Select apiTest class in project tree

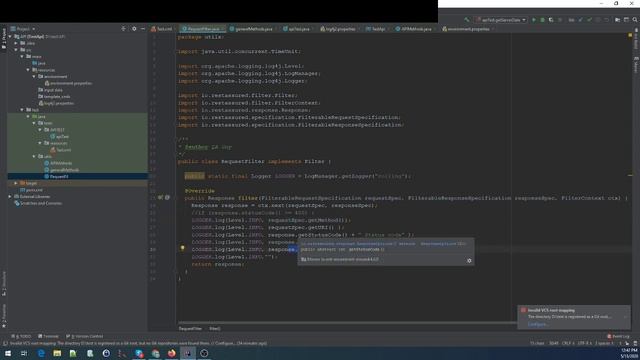tap(60, 136)
